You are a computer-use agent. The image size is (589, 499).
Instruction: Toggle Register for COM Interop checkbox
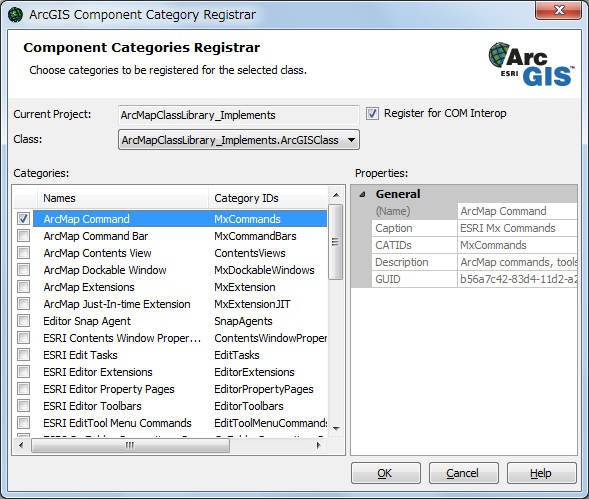pos(372,113)
